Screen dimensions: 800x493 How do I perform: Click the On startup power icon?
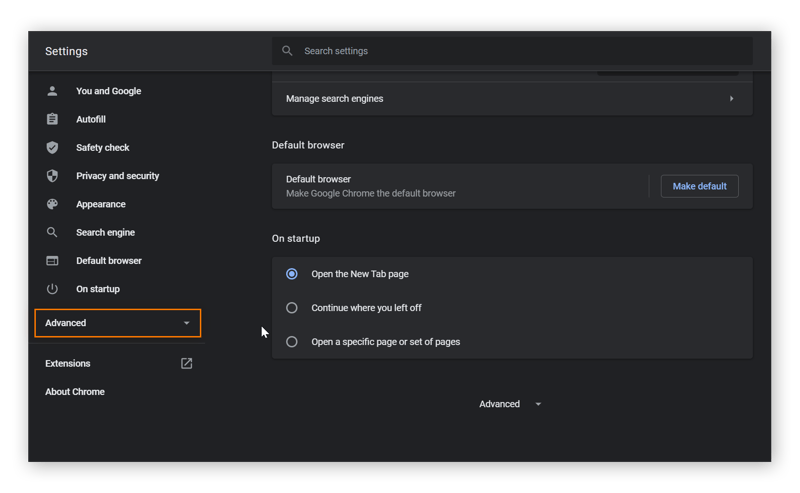point(52,289)
